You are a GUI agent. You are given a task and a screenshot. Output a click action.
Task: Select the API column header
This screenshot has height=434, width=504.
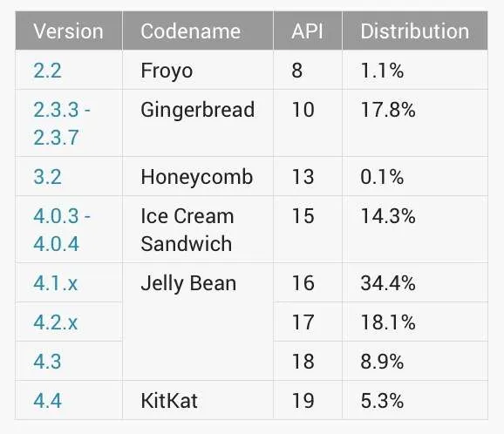pos(308,31)
